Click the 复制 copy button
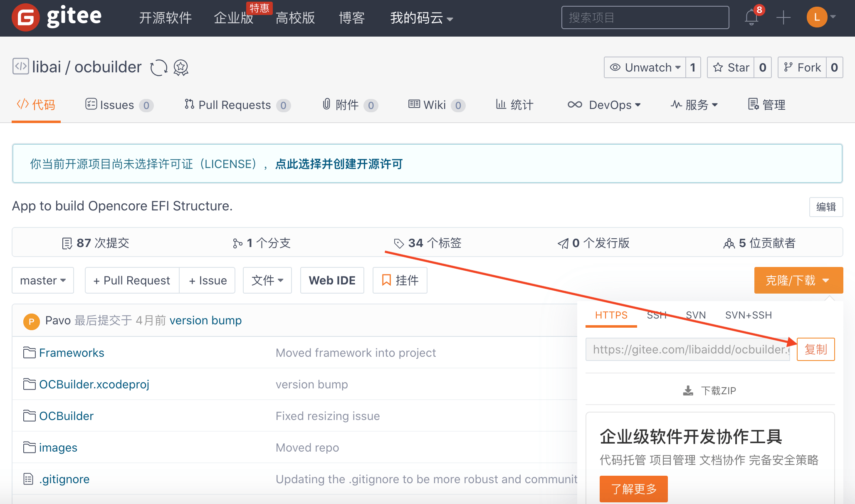 click(815, 349)
